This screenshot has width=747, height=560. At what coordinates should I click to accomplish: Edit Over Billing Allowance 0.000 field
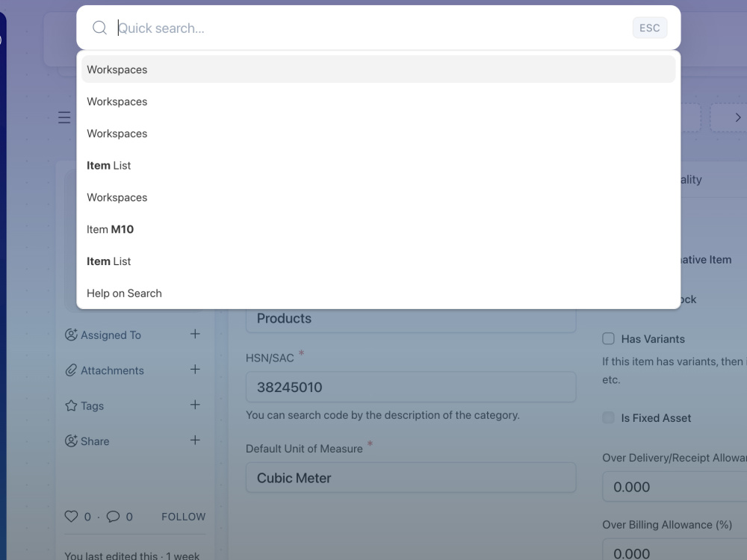(675, 550)
